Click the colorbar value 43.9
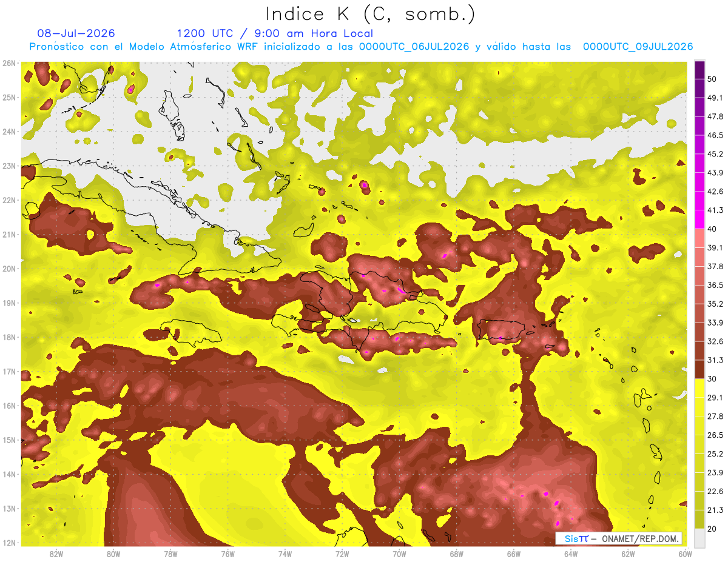This screenshot has height=562, width=728. (x=715, y=173)
